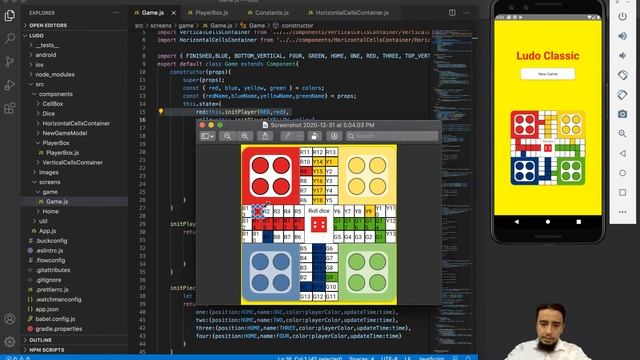Click Rotate icon in Preview toolbar
This screenshot has width=640, height=360.
(x=314, y=136)
